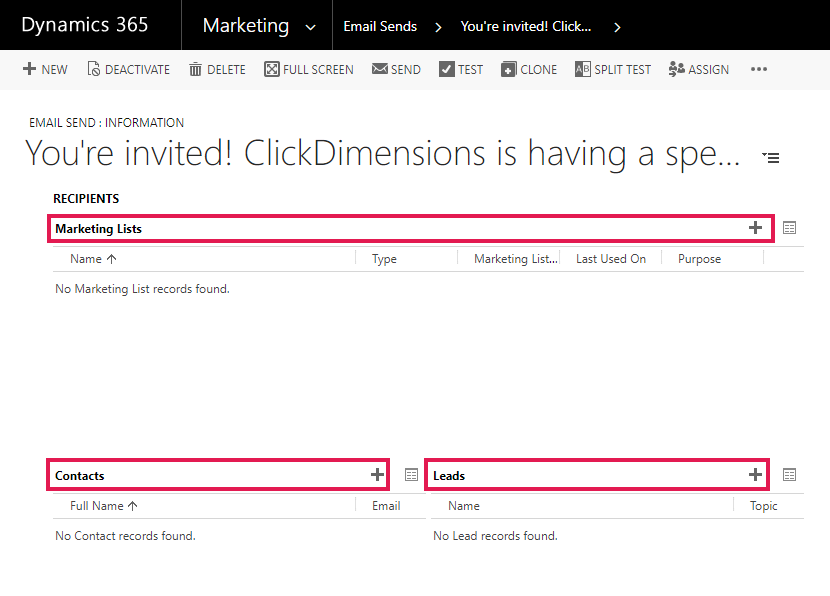Screen dimensions: 830x596
Task: Click the DEACTIVATE button label
Action: click(x=138, y=70)
